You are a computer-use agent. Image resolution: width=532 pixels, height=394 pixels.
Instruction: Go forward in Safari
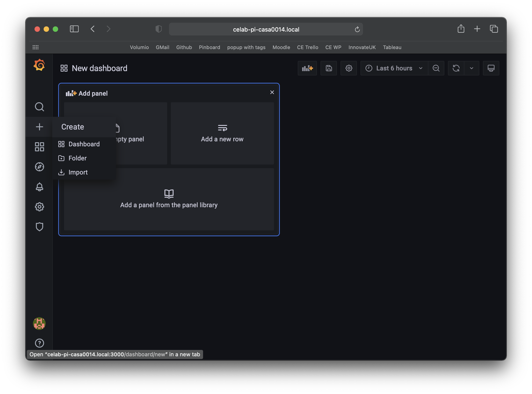[109, 29]
